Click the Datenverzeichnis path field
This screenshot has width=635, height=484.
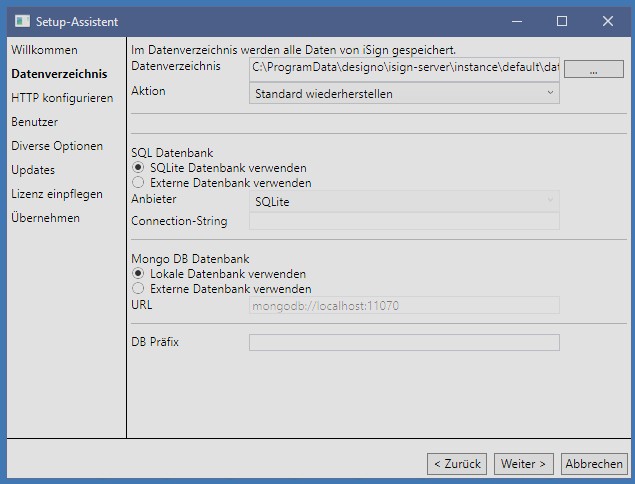(404, 68)
